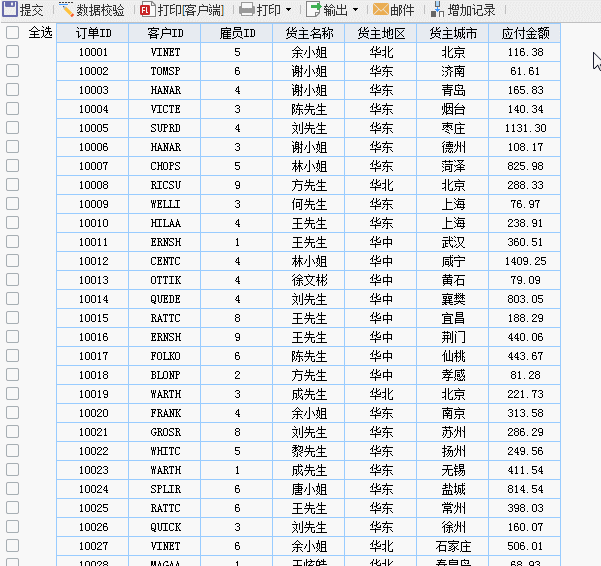Screen dimensions: 601x566
Task: Tick the checkbox for order 10016
Action: [x=12, y=337]
